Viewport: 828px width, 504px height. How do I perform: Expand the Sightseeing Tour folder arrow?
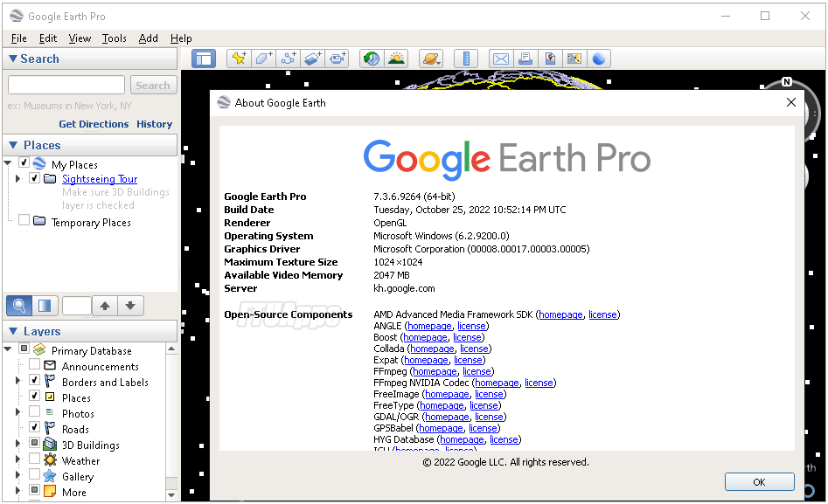18,179
